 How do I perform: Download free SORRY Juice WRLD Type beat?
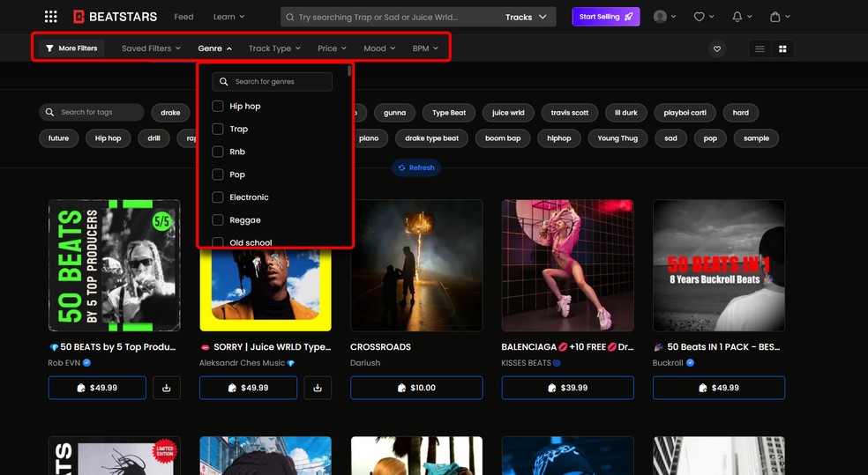point(318,388)
